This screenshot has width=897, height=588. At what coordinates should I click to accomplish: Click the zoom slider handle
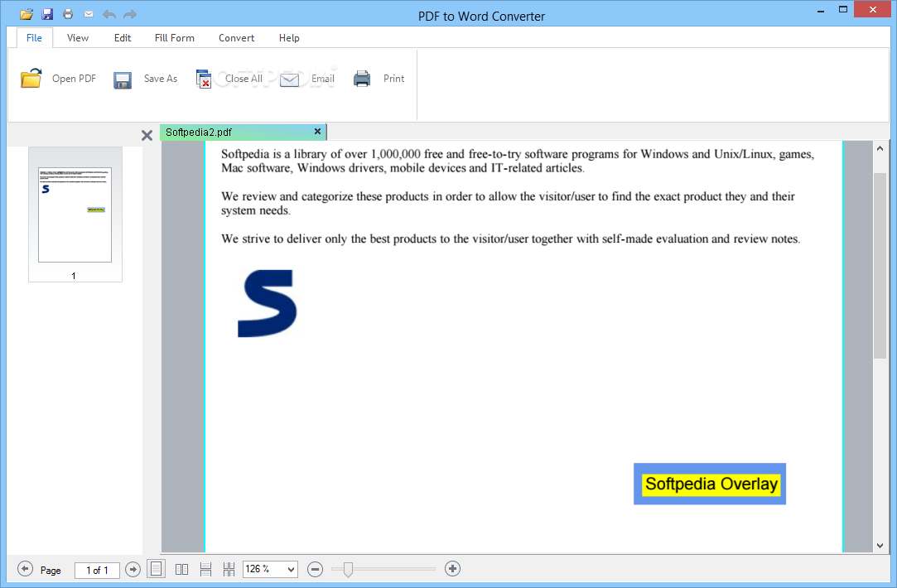coord(348,569)
